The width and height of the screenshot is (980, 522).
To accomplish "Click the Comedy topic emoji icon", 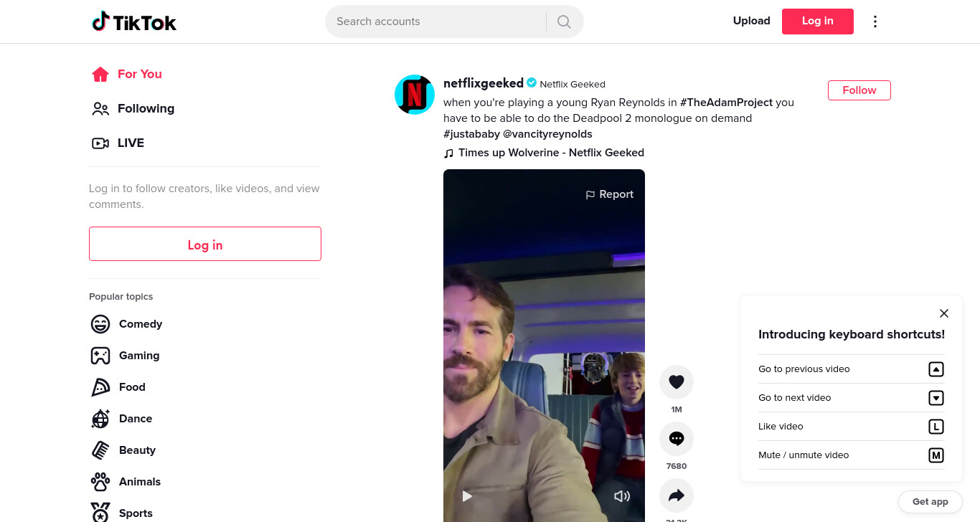I will pos(100,324).
